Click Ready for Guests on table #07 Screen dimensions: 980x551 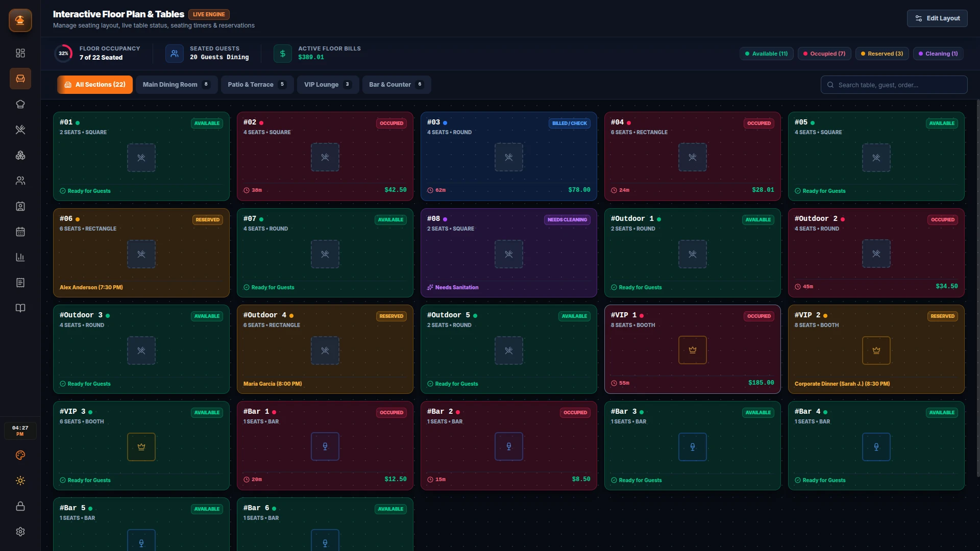[x=269, y=287]
